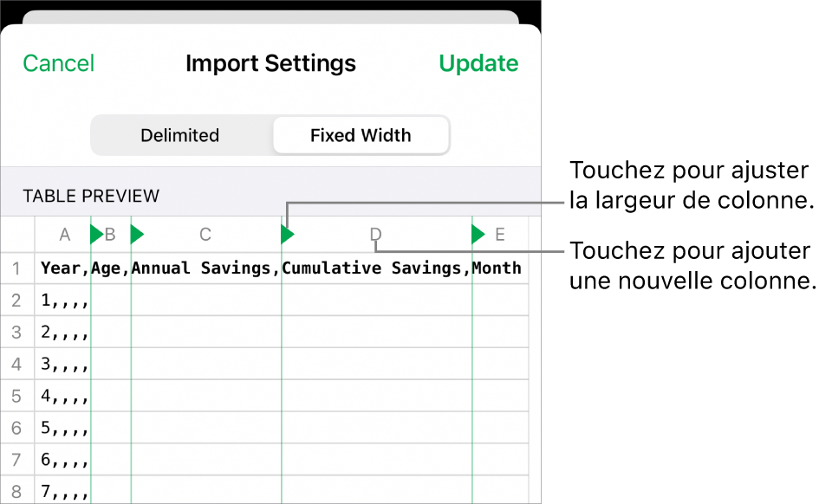Select the Delimited segment
The image size is (819, 504).
pyautogui.click(x=180, y=135)
